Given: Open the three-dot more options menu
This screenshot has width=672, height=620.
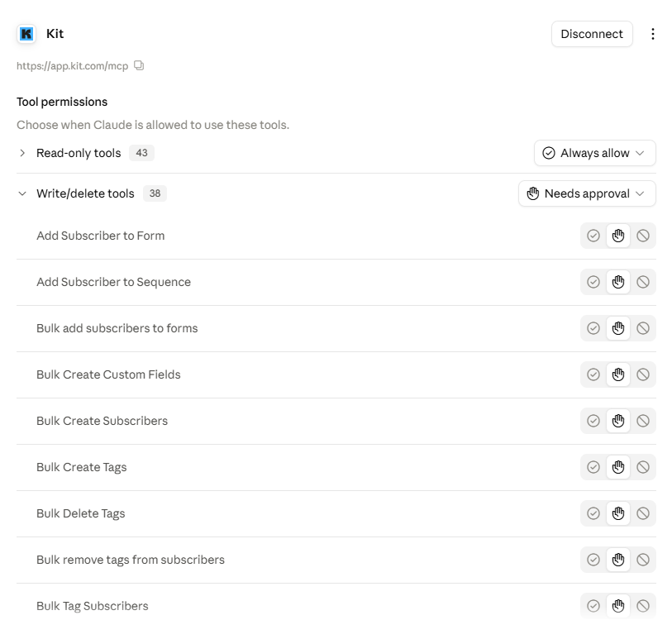Looking at the screenshot, I should pos(652,34).
